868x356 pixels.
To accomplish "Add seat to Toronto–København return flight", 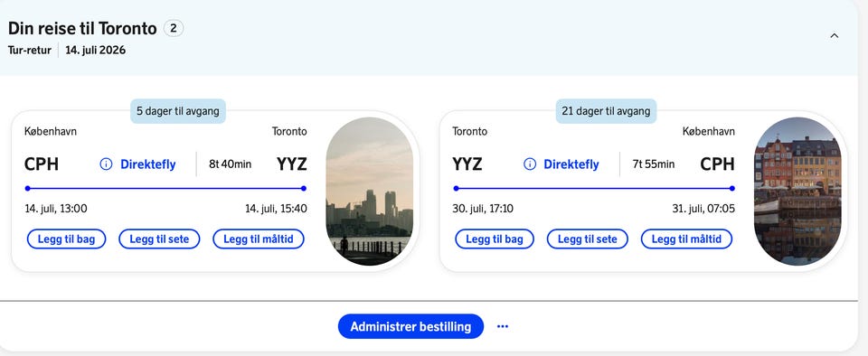I will click(588, 239).
